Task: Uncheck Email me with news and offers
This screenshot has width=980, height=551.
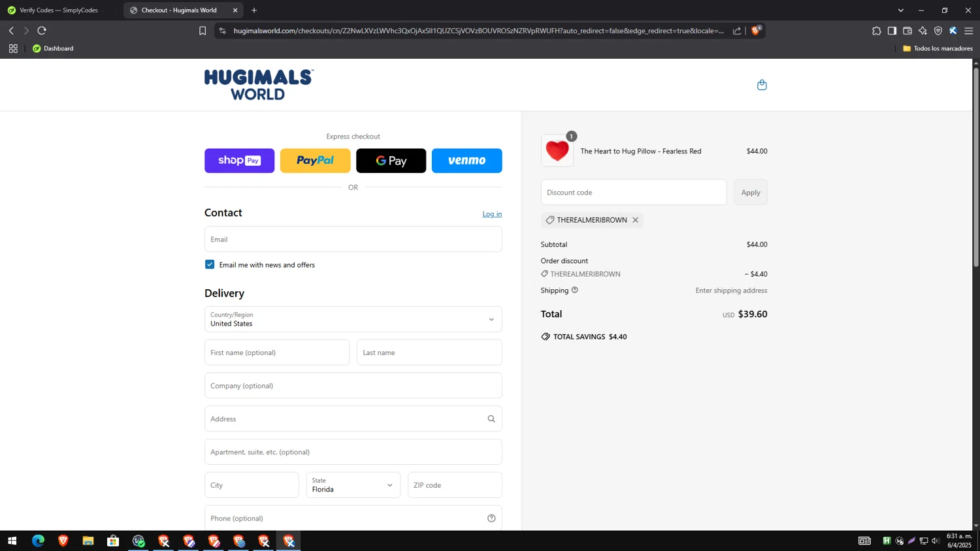Action: click(x=210, y=264)
